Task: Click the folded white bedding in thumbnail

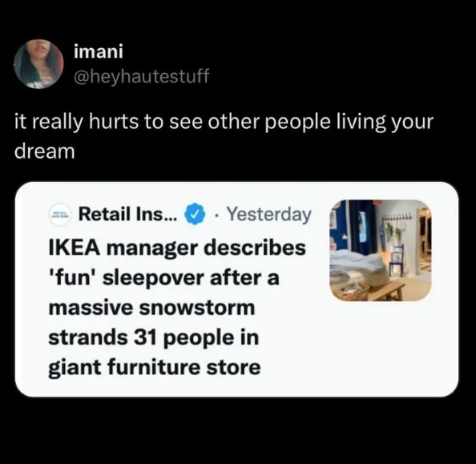Action: 358,267
